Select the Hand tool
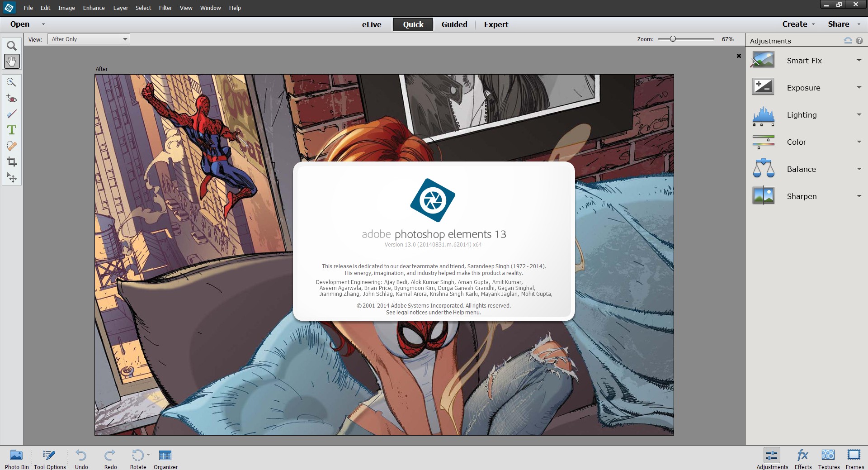This screenshot has width=868, height=470. tap(12, 61)
